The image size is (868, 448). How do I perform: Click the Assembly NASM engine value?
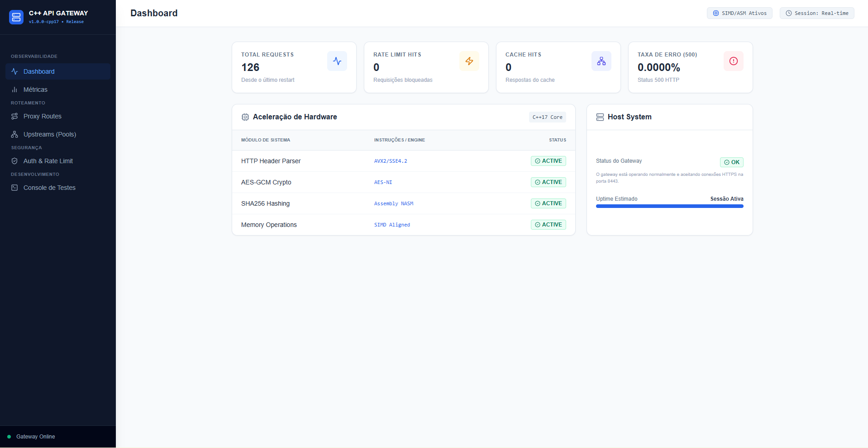coord(394,203)
